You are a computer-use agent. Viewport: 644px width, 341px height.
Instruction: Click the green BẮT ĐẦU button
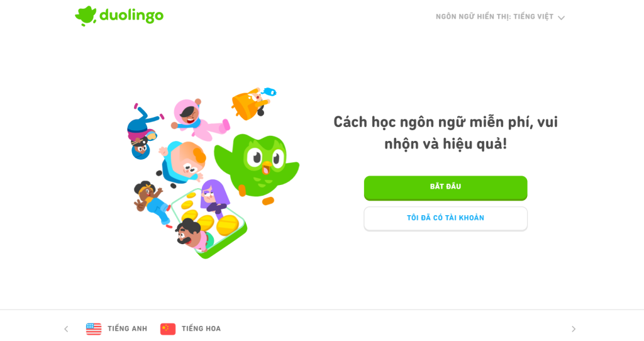click(x=446, y=187)
